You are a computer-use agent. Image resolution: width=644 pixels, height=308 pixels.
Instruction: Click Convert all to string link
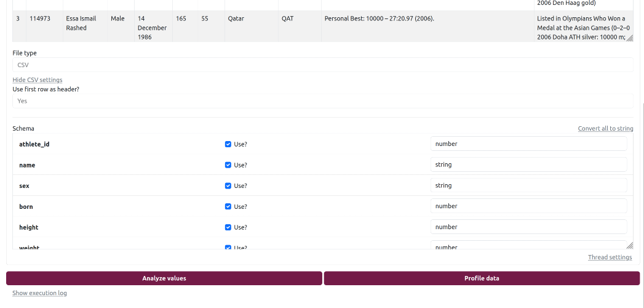coord(605,128)
